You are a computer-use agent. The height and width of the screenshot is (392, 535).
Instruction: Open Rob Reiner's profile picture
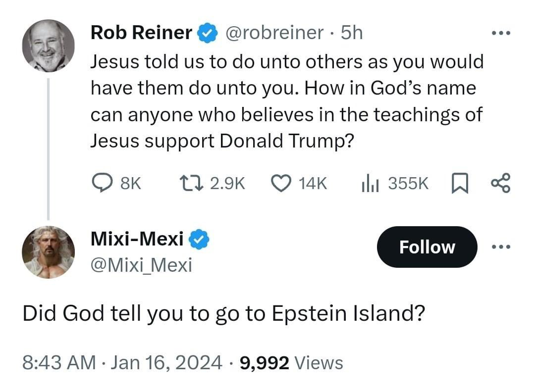point(48,46)
